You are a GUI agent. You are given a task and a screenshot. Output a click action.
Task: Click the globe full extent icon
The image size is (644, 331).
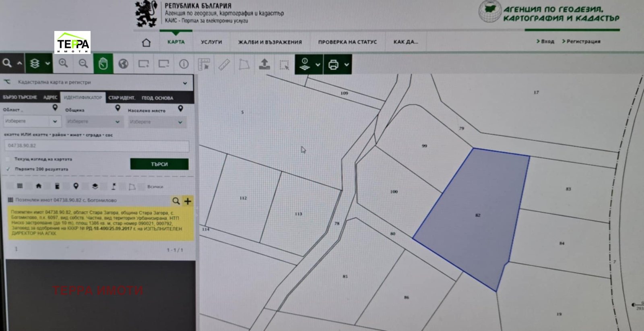click(124, 64)
